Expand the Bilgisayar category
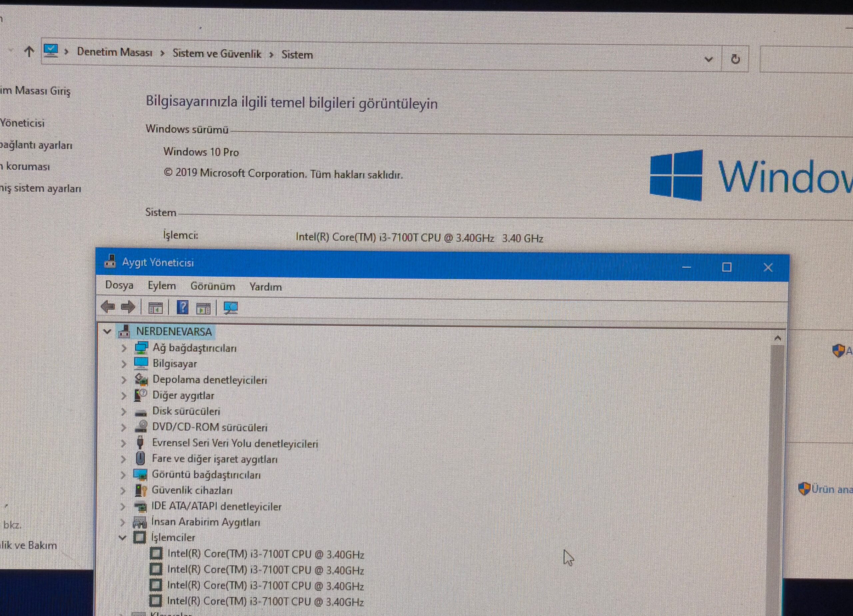 pyautogui.click(x=124, y=364)
